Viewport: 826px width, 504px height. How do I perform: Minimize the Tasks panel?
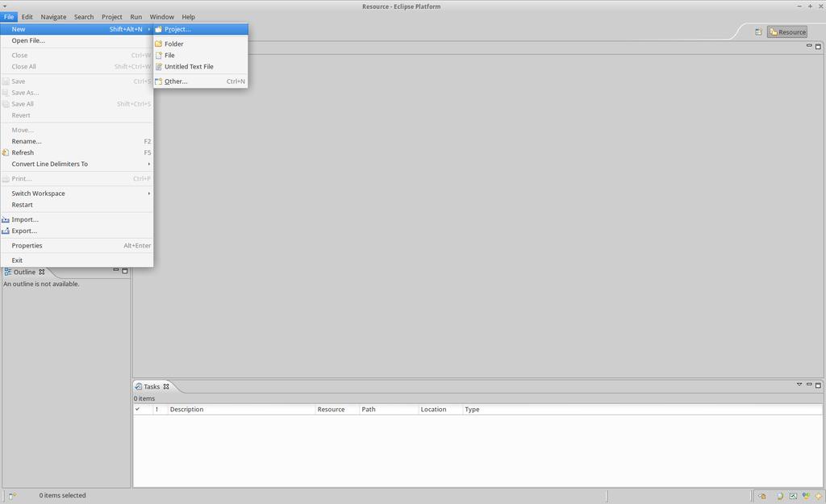point(809,385)
